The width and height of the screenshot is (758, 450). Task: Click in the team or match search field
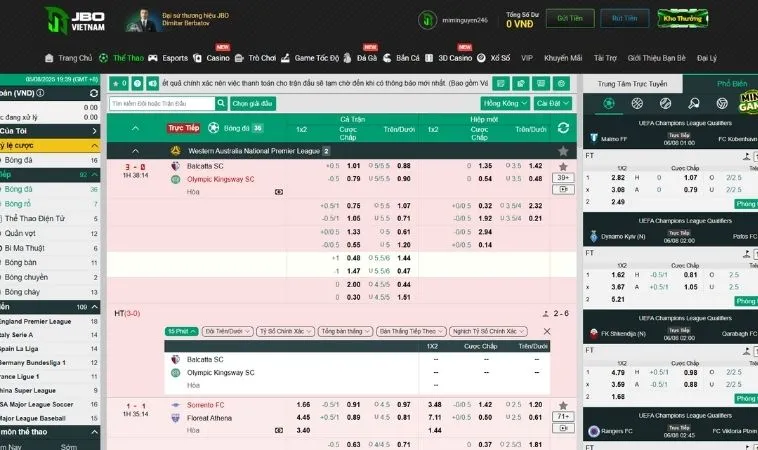(x=162, y=103)
